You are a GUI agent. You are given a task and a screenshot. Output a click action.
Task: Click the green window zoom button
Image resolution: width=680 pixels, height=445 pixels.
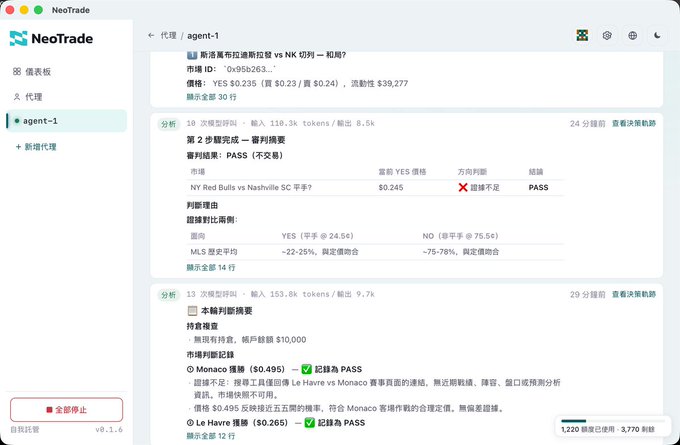pyautogui.click(x=38, y=10)
